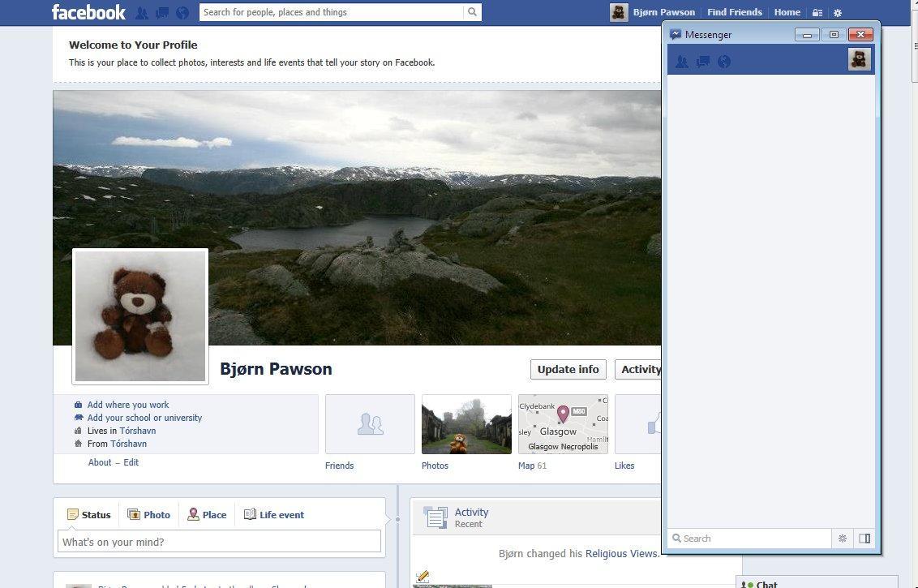The image size is (918, 588).
Task: Open notifications globe icon in Messenger window
Action: (723, 62)
